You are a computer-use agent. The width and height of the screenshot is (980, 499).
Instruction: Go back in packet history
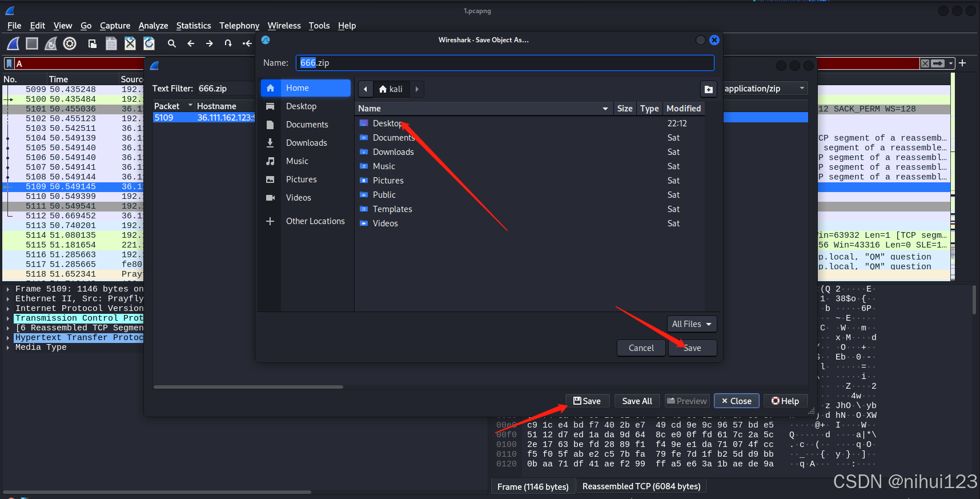(x=191, y=43)
